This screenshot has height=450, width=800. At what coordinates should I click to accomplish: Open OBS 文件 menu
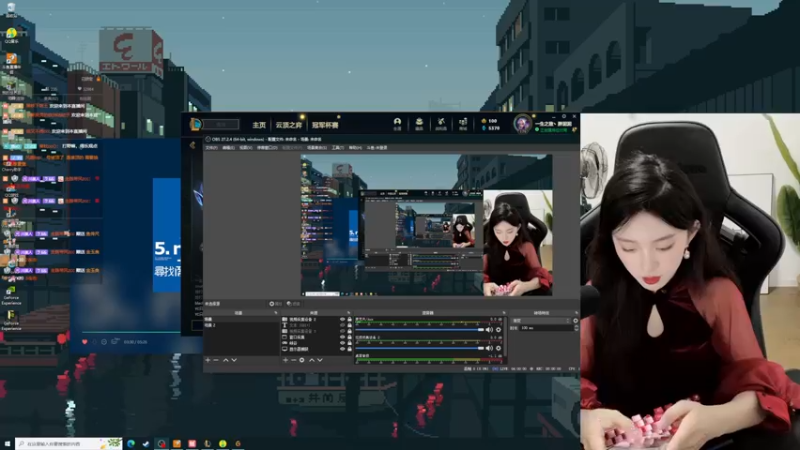(x=211, y=147)
